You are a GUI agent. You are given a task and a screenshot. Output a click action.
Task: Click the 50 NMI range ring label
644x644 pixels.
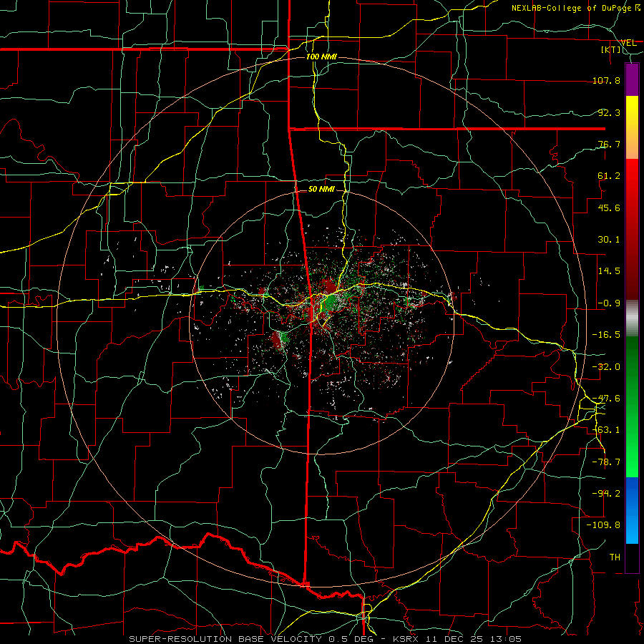[x=321, y=189]
